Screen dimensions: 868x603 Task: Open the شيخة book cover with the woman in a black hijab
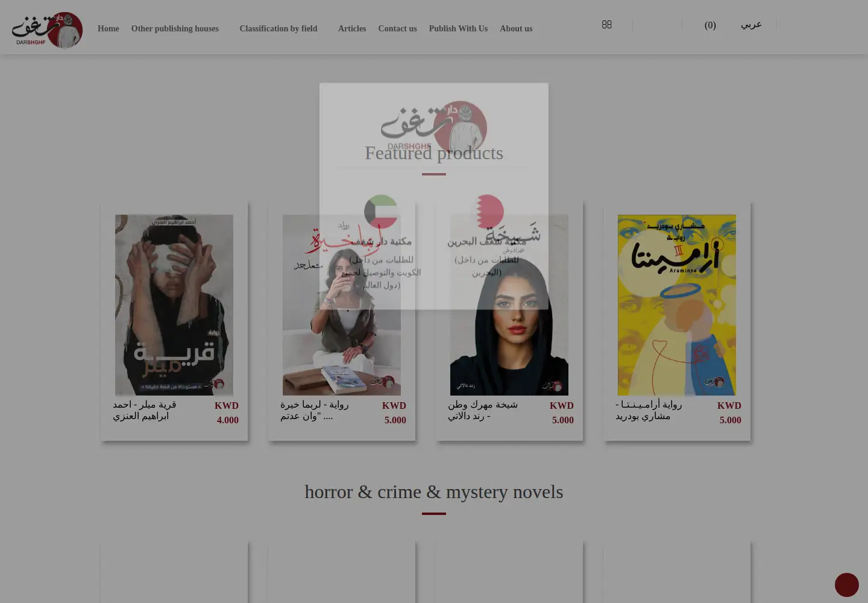509,305
